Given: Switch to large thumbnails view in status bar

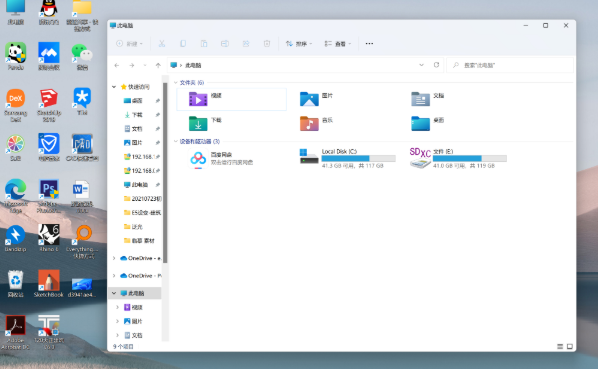Looking at the screenshot, I should click(570, 347).
